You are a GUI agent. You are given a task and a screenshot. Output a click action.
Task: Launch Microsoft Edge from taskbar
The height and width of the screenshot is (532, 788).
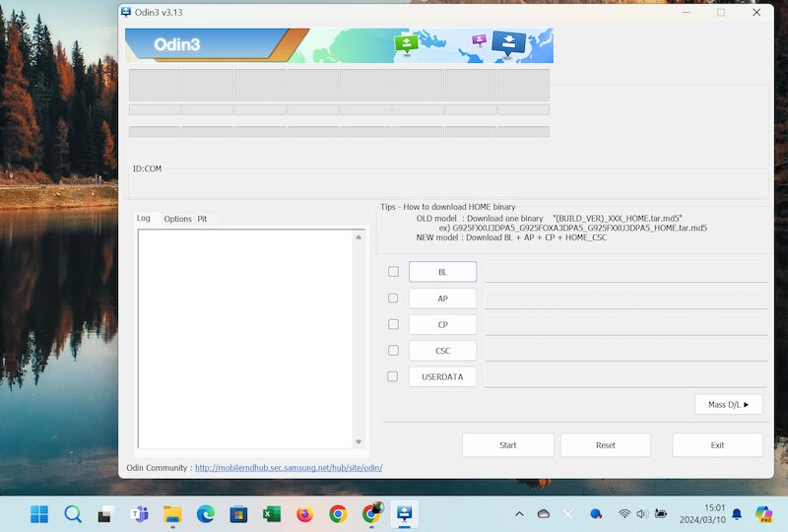[205, 513]
